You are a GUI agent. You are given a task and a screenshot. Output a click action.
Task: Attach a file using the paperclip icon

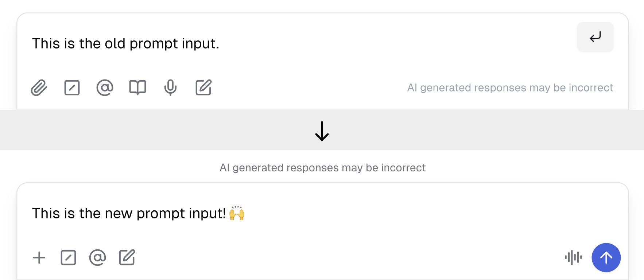[39, 87]
